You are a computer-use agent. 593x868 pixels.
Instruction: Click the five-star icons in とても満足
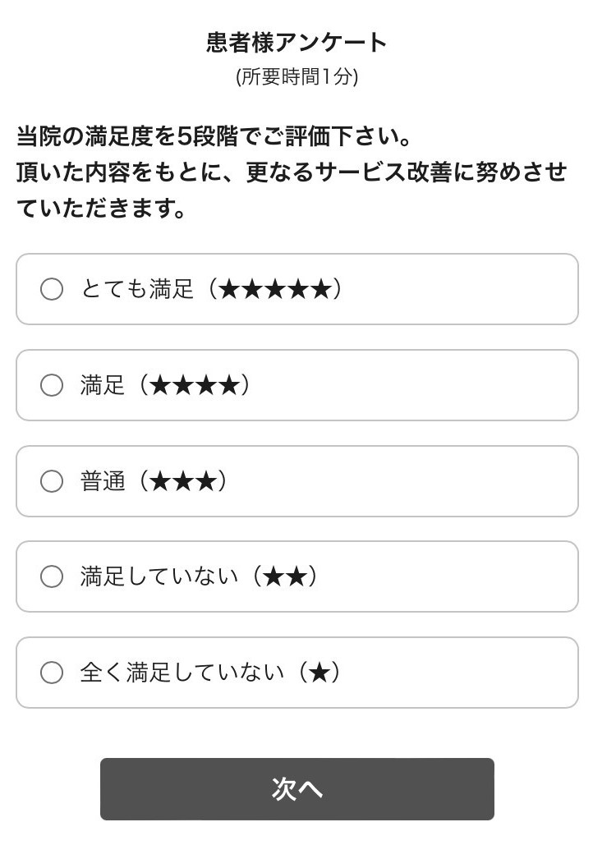pos(275,289)
